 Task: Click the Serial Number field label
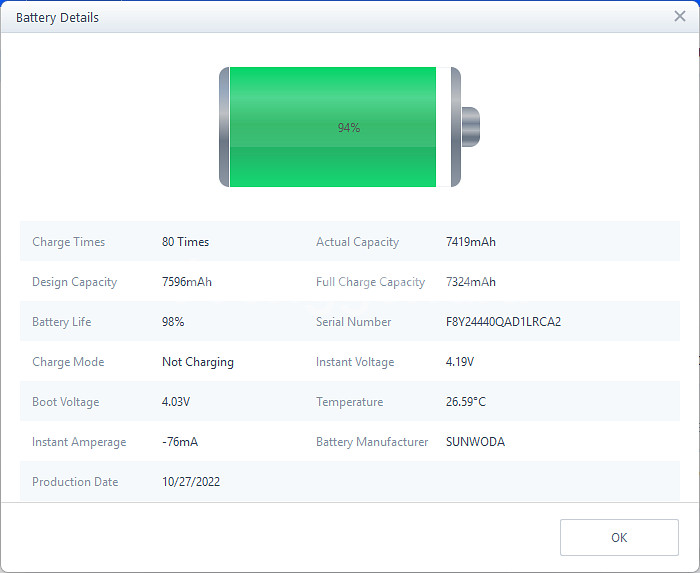tap(353, 322)
